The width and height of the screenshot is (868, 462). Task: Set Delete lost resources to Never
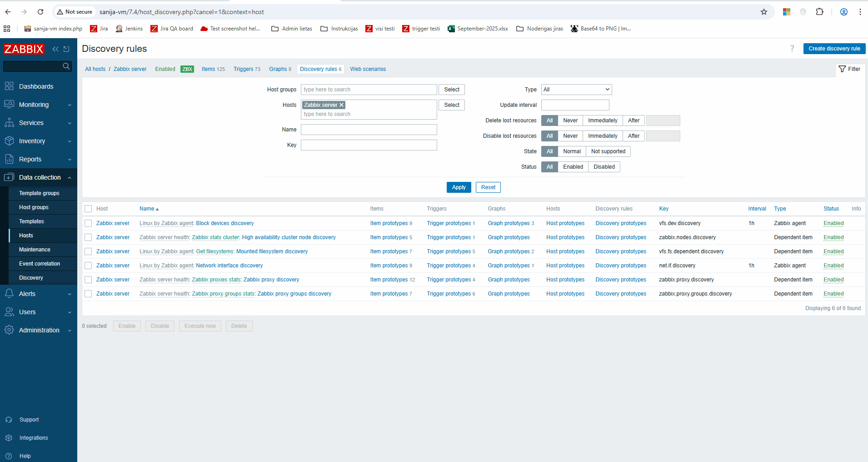pos(570,121)
